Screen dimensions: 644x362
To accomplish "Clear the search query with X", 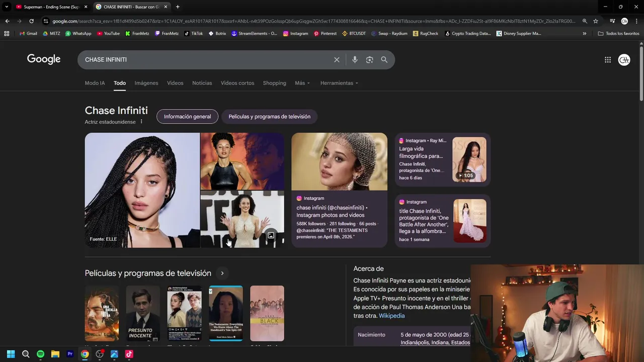I will [x=337, y=59].
